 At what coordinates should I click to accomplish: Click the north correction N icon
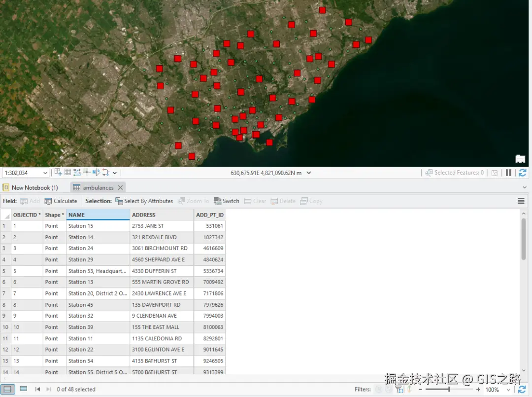[x=96, y=172]
